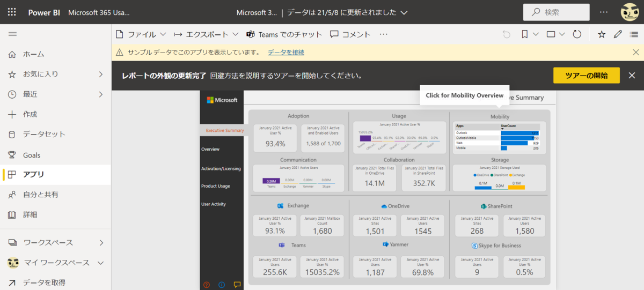The image size is (644, 290).
Task: Click the Home house icon
Action: (12, 54)
